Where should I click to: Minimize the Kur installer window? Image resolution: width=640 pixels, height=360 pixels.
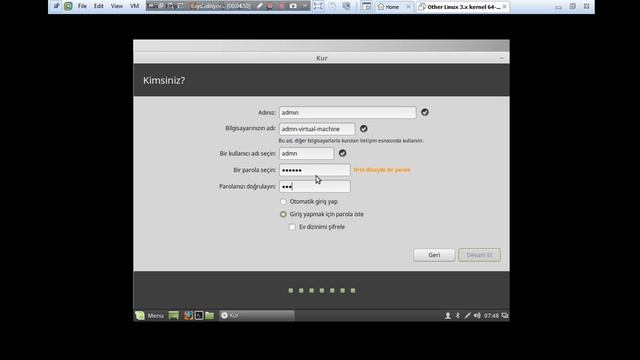[502, 58]
